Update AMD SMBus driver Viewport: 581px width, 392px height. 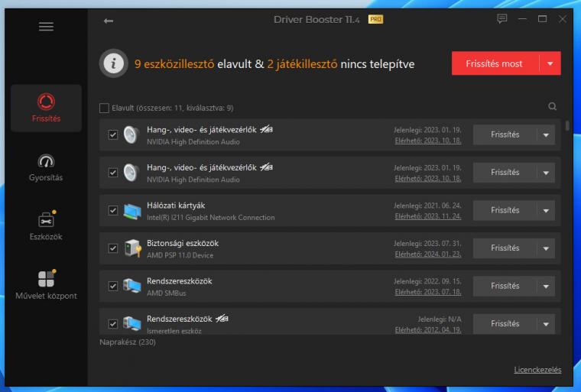[x=505, y=286]
